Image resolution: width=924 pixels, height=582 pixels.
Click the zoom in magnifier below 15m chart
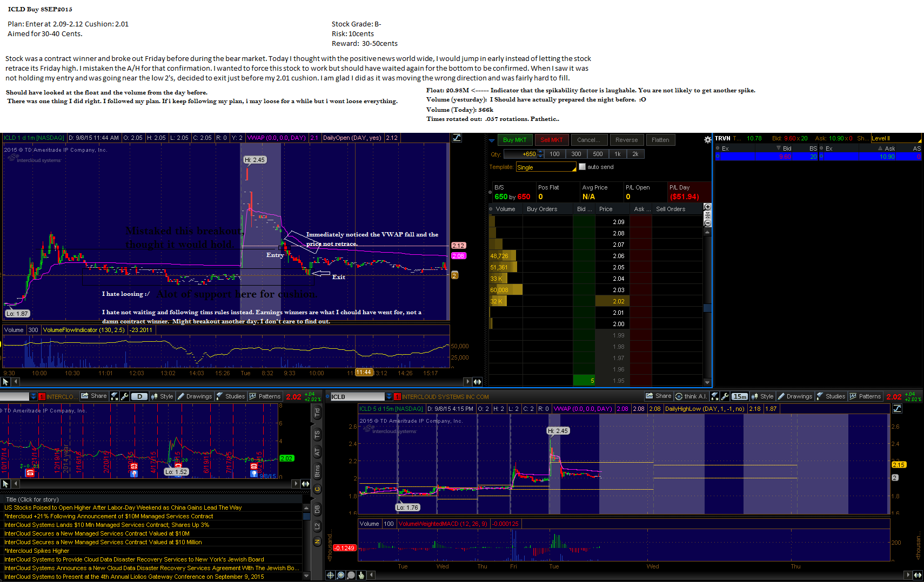341,575
